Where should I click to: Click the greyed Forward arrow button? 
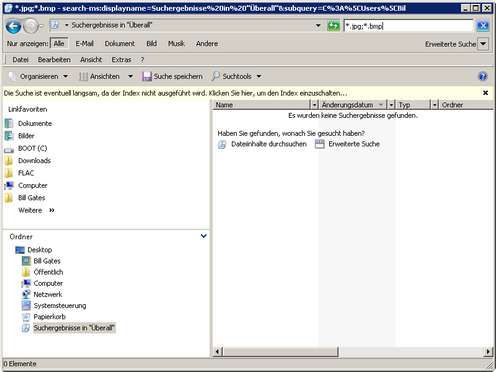coord(31,26)
